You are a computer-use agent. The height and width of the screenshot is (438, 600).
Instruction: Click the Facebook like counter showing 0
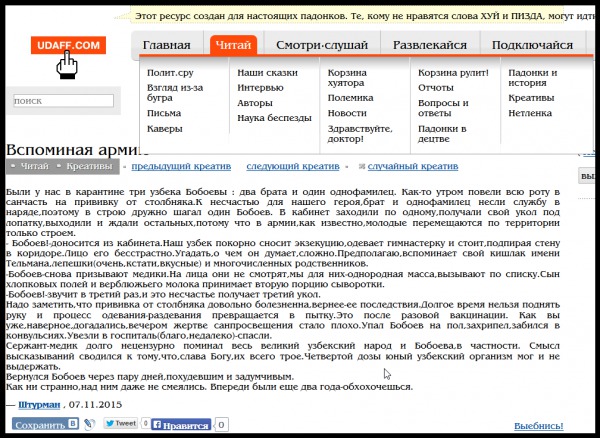pos(221,425)
